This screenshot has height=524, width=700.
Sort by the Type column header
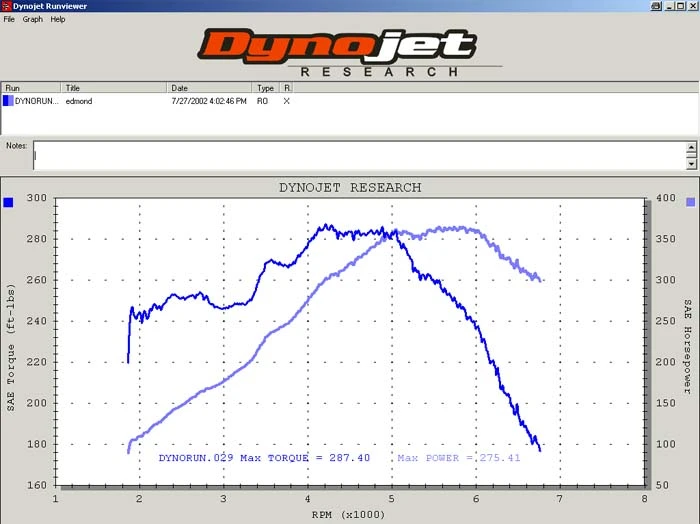(x=266, y=87)
